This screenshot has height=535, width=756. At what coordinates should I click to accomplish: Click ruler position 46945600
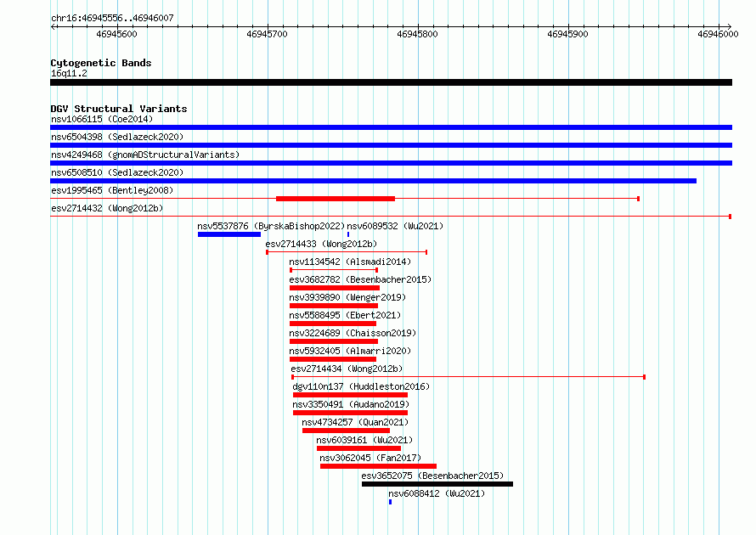116,34
